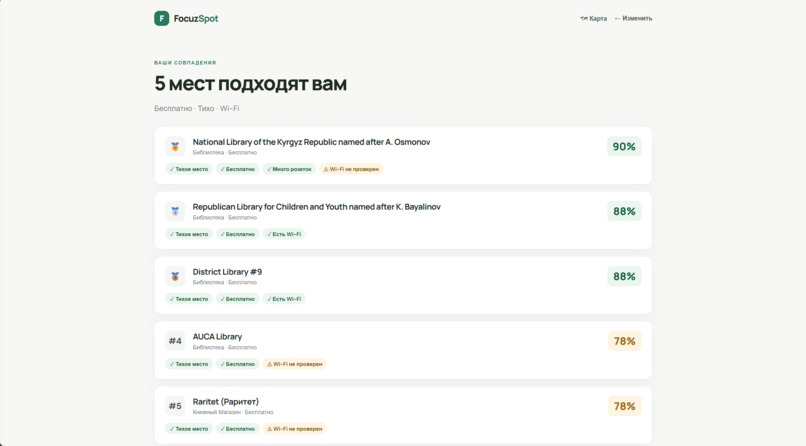
Task: Click the ВАШИ СОВПАДЕНИЯ label
Action: (185, 63)
